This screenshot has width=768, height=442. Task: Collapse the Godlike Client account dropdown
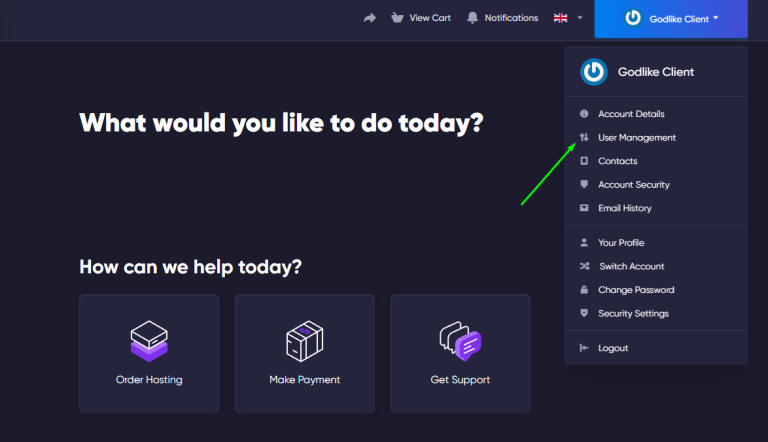(670, 19)
